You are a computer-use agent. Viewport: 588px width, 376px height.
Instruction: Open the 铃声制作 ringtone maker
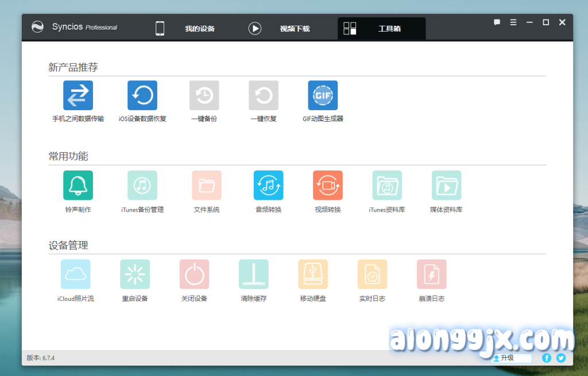(x=78, y=185)
